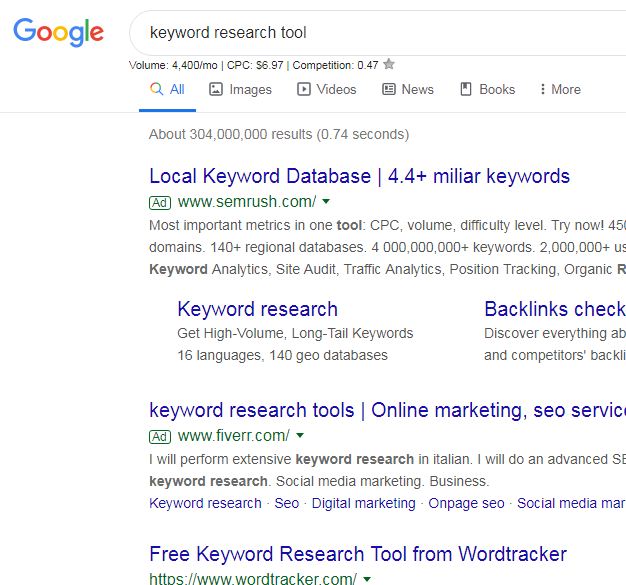This screenshot has height=585, width=626.
Task: Click '16 languages, 140 geo databases' text
Action: 282,355
